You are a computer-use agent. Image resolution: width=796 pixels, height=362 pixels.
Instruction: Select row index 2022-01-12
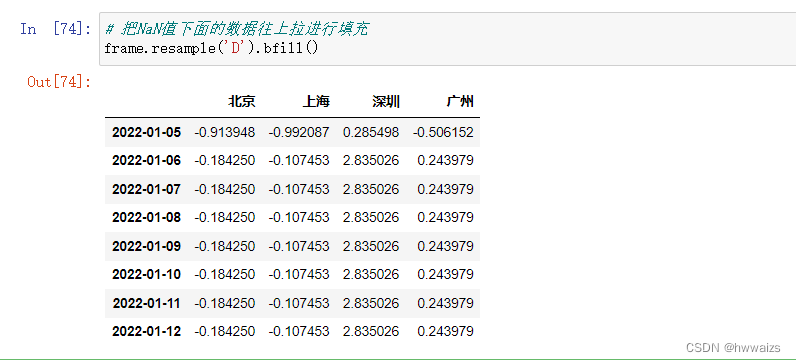(146, 332)
